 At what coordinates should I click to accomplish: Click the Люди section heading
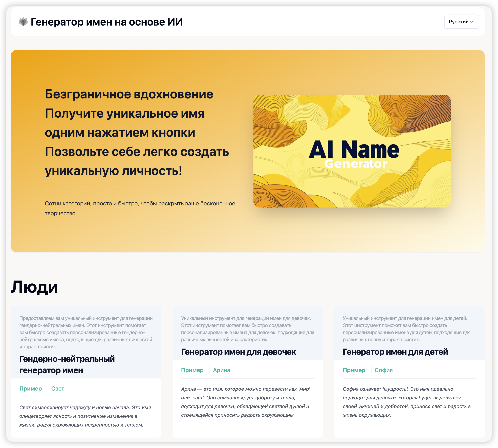34,287
